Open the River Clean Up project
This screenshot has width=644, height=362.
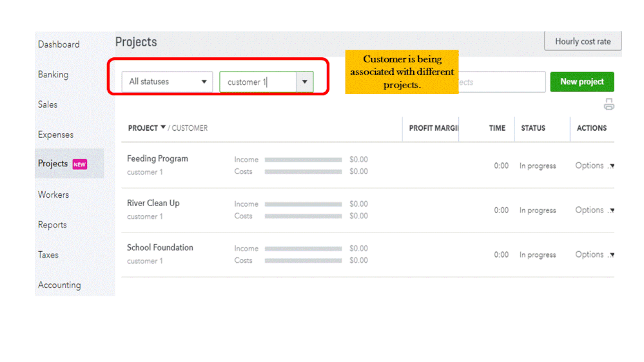point(153,203)
